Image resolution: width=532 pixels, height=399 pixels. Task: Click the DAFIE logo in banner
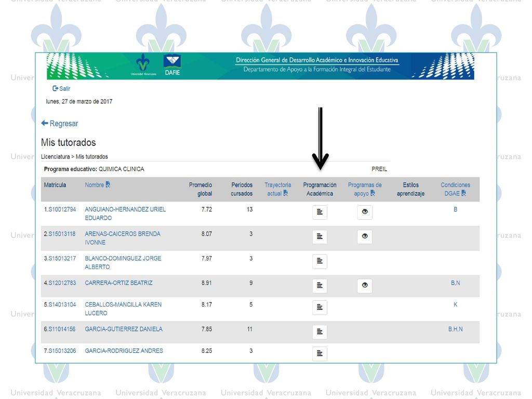click(x=172, y=65)
